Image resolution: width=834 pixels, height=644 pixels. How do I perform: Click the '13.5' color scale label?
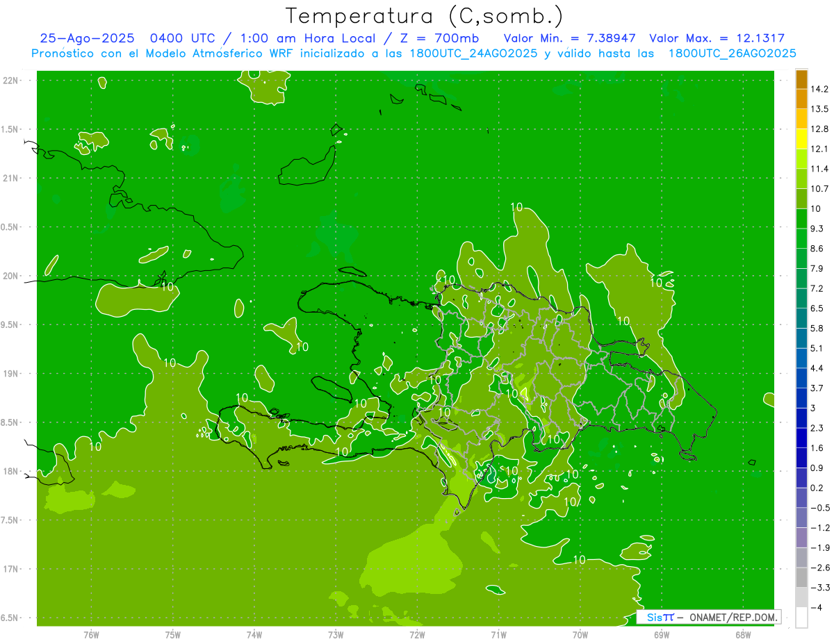click(819, 108)
